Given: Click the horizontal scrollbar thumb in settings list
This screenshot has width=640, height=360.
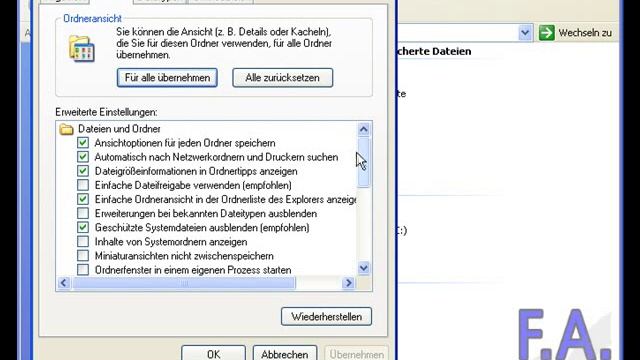Looking at the screenshot, I should 184,283.
